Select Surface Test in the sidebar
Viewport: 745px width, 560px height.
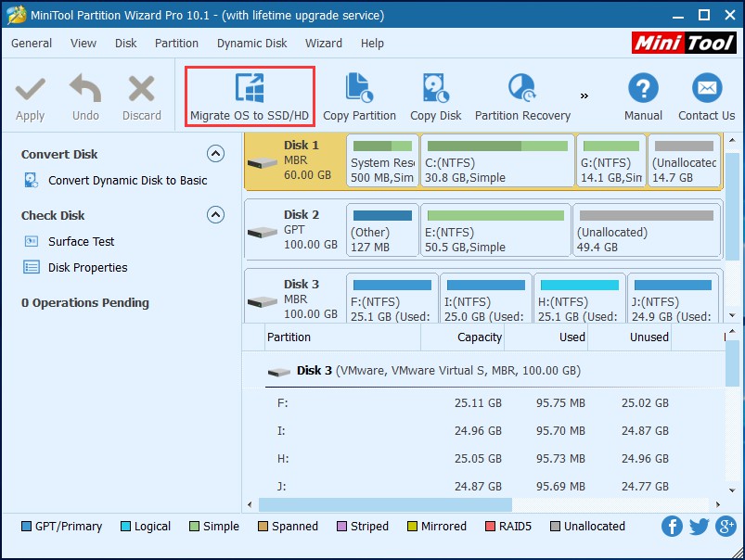[x=80, y=242]
